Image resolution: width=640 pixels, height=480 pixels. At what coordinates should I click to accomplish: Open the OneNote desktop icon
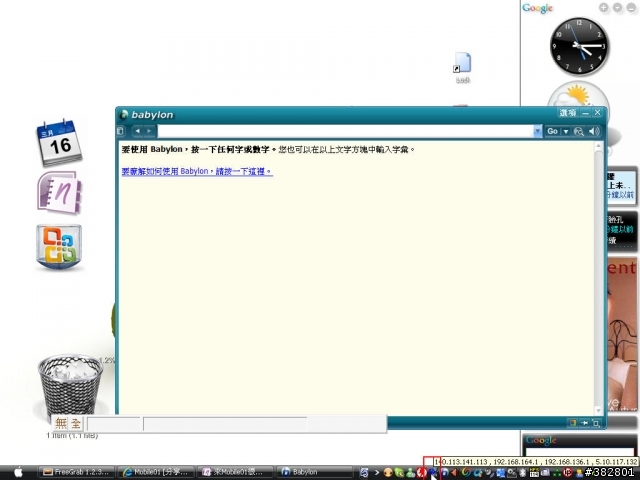coord(60,192)
